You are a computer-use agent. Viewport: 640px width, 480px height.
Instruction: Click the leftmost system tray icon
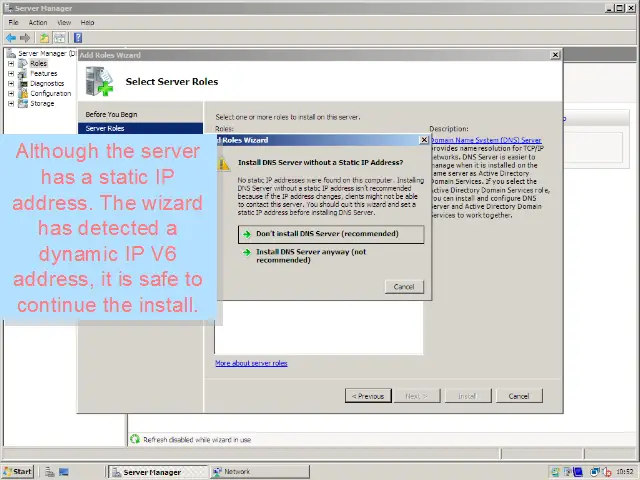[555, 472]
